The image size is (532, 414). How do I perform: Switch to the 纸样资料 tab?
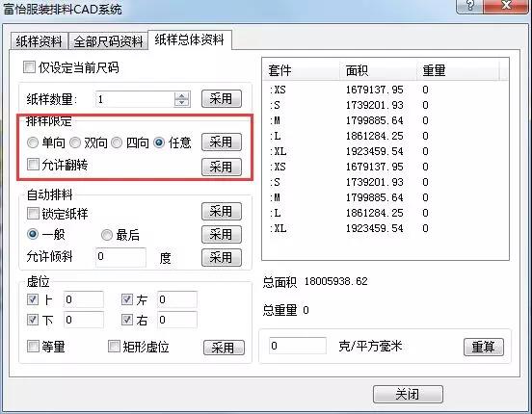tap(39, 41)
